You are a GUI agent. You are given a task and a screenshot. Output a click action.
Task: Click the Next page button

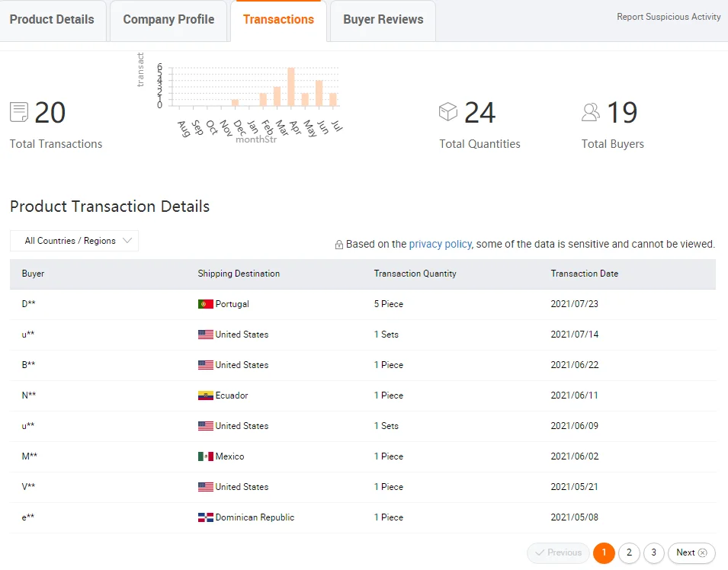(x=691, y=552)
